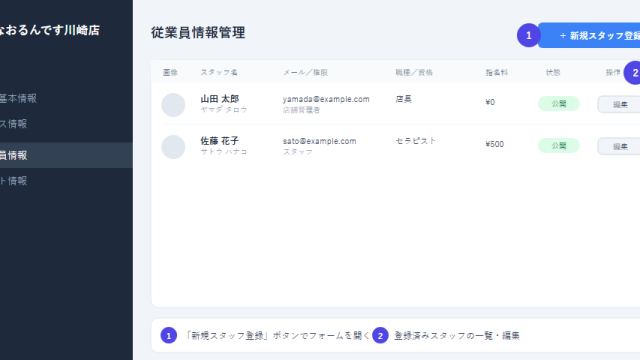
Task: Click the 公開 status badge for 山田 太郎
Action: pos(559,104)
